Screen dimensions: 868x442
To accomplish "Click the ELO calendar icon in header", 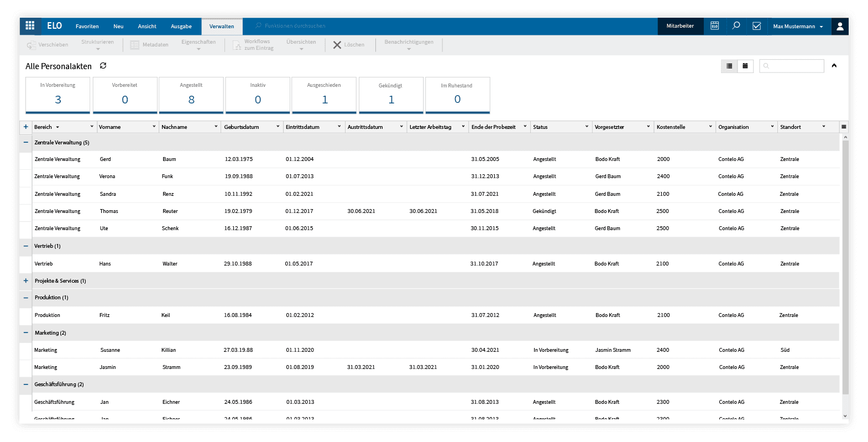I will pyautogui.click(x=714, y=26).
